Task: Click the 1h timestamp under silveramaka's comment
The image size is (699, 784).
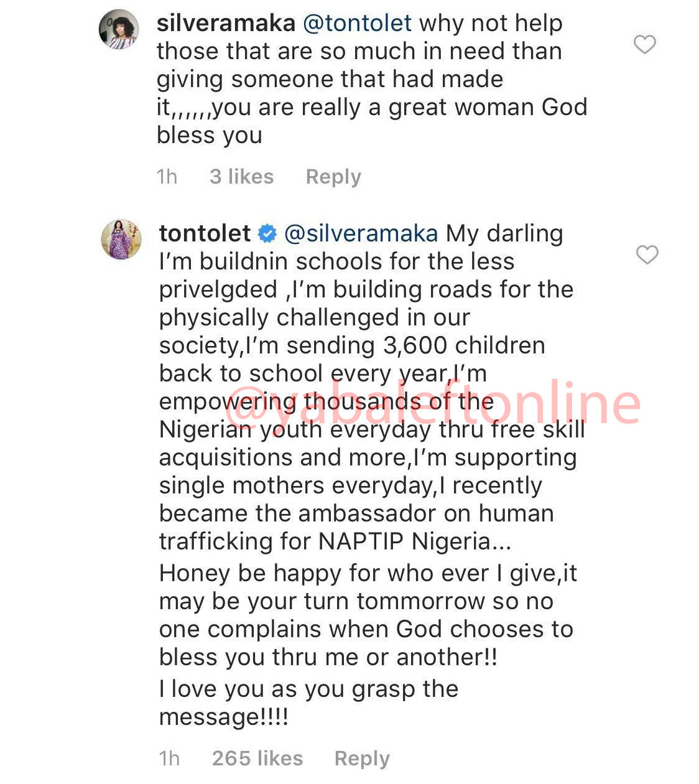Action: click(167, 177)
